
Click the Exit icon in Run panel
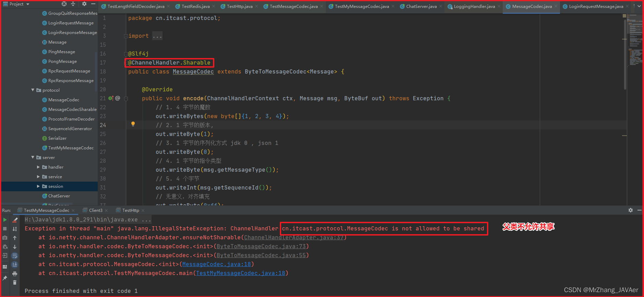[5, 255]
